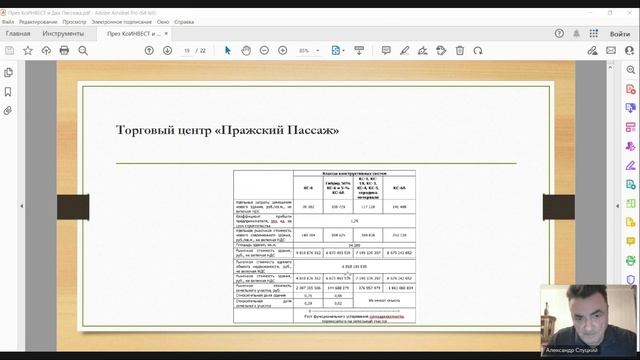Click the vertical scrollbar up arrow
640x360 pixels.
click(x=611, y=67)
